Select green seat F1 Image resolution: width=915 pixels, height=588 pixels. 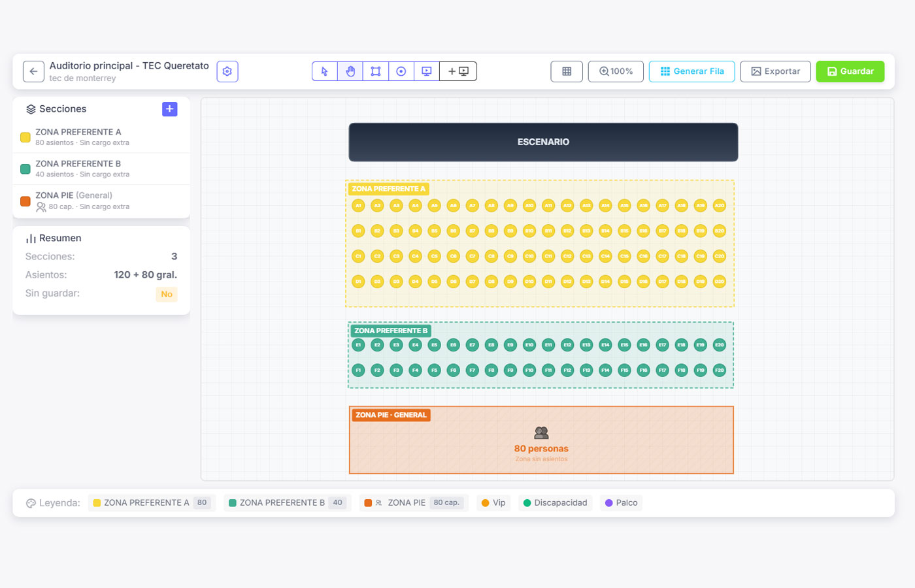[x=358, y=370]
